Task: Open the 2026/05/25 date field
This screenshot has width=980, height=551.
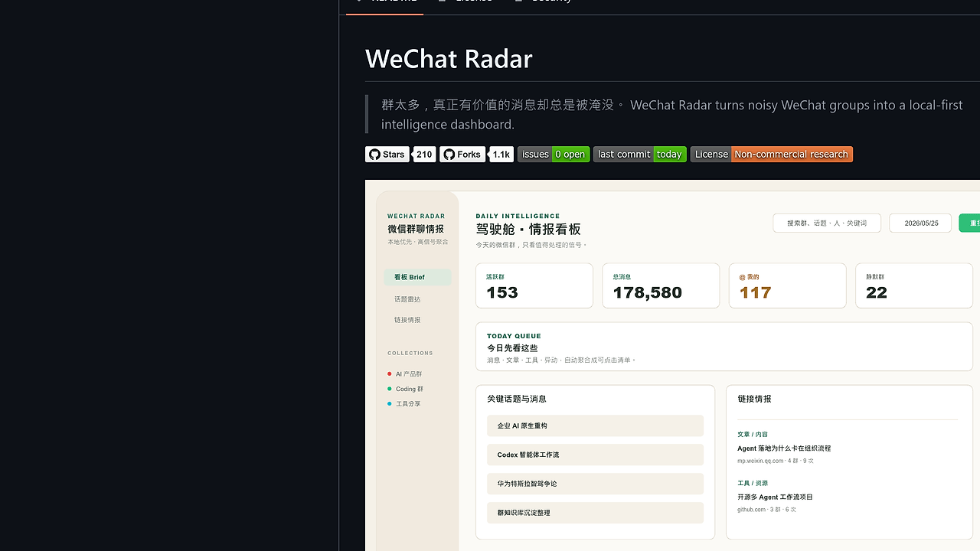Action: [x=920, y=223]
